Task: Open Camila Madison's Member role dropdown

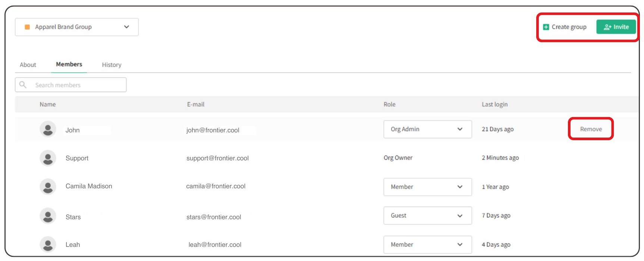Action: [x=427, y=187]
